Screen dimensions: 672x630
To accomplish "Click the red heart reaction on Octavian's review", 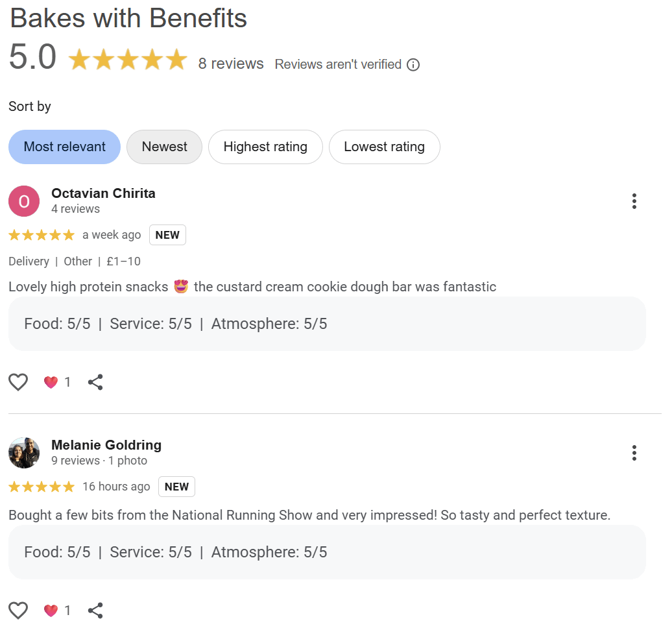I will tap(51, 382).
